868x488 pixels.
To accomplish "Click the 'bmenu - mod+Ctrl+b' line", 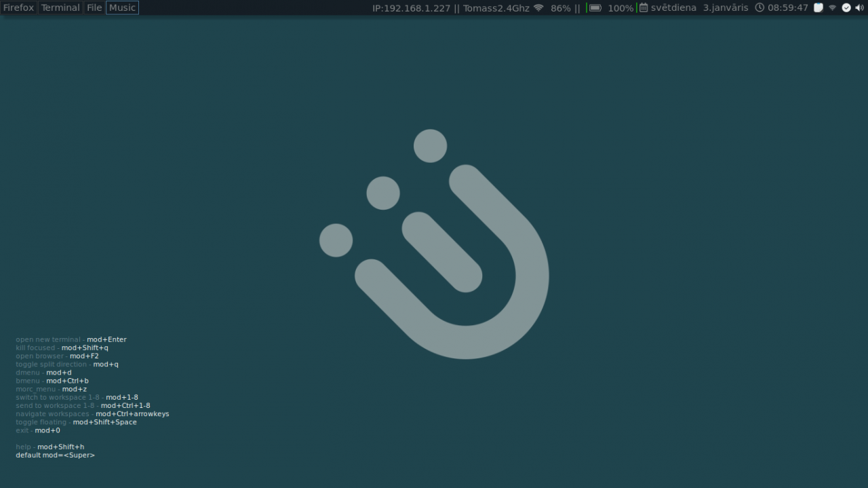I will [x=52, y=381].
